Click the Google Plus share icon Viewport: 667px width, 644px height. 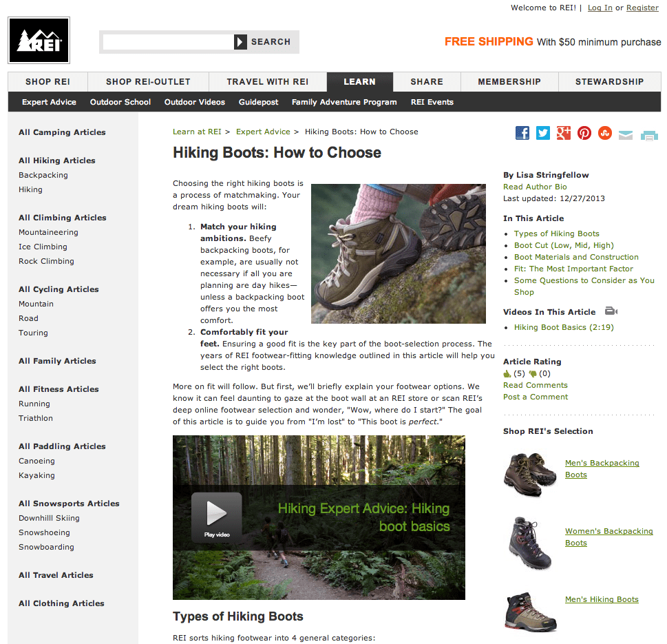coord(564,133)
